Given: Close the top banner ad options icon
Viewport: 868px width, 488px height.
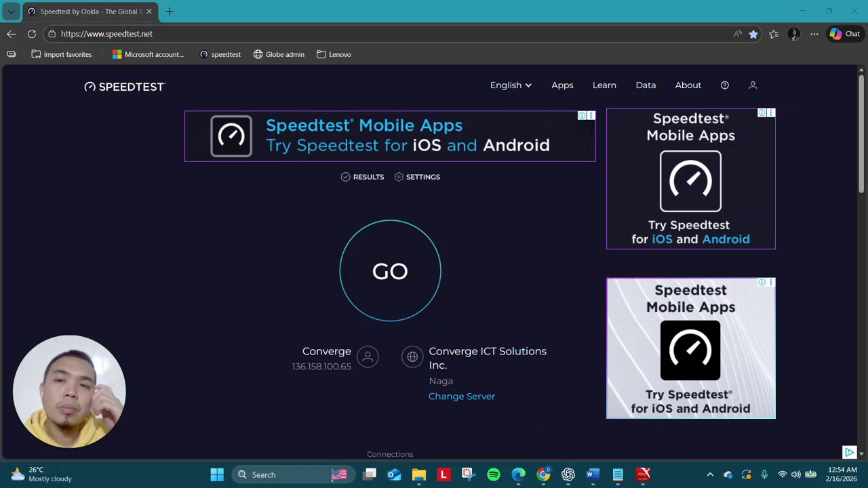Looking at the screenshot, I should [x=591, y=116].
